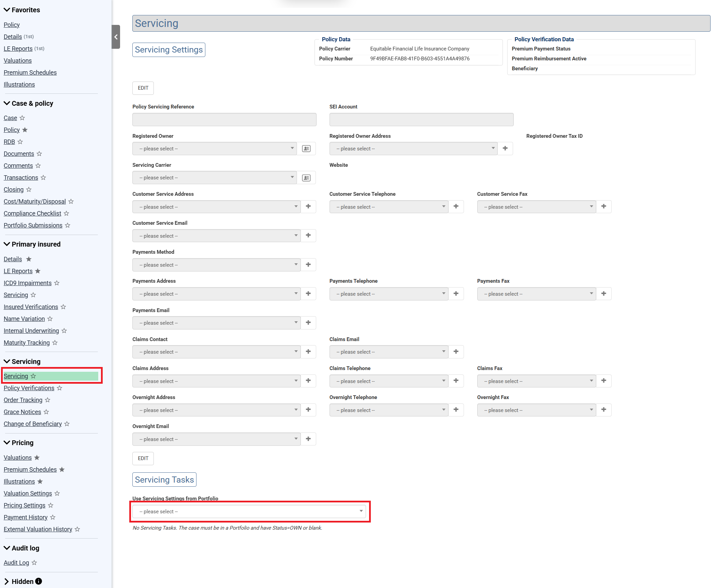Open Grace Notices in sidebar
The image size is (716, 588).
[x=22, y=412]
